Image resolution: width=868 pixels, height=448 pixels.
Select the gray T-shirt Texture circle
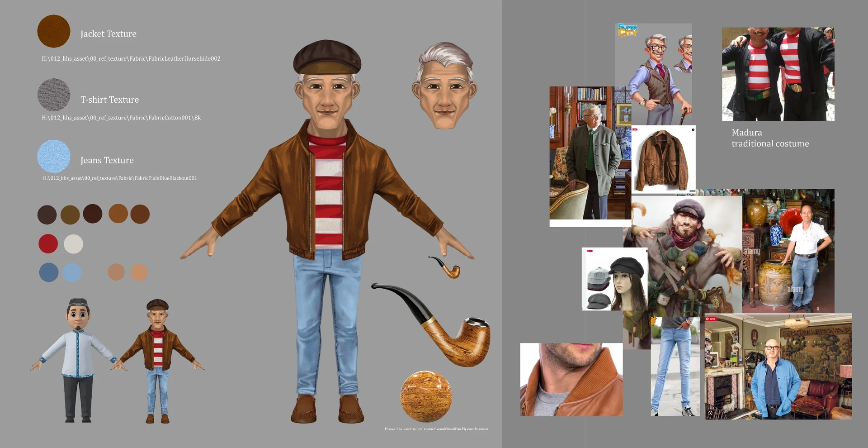(53, 95)
